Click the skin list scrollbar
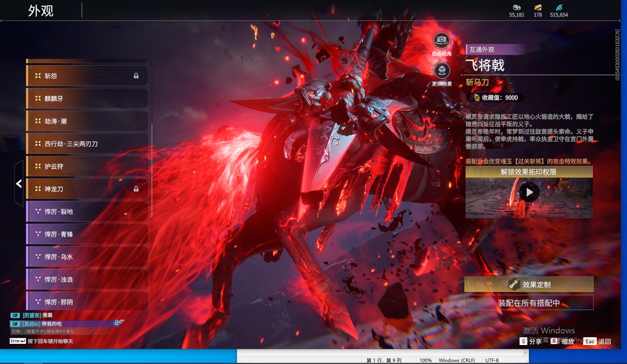Screen dimensions: 627x364 tap(152, 171)
